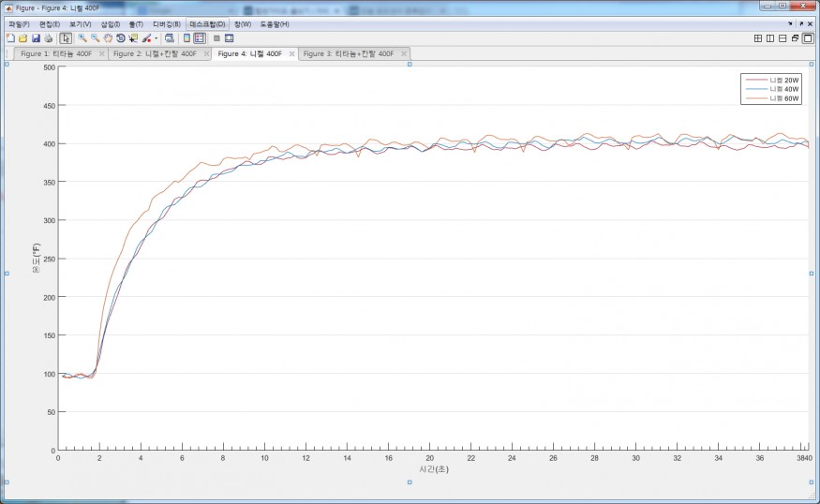Screen dimensions: 820x504
Task: Select the Pan hand tool
Action: coord(108,38)
